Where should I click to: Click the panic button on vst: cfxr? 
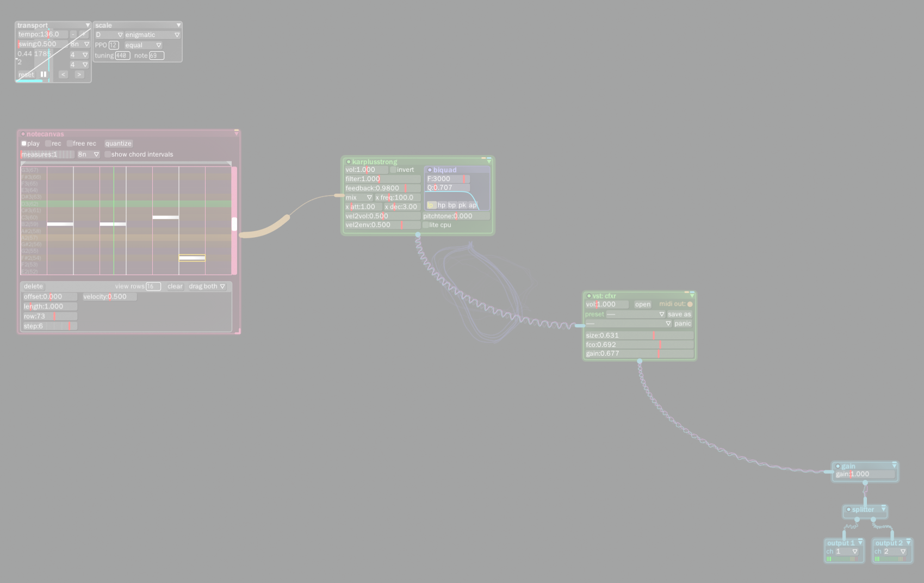coord(683,324)
